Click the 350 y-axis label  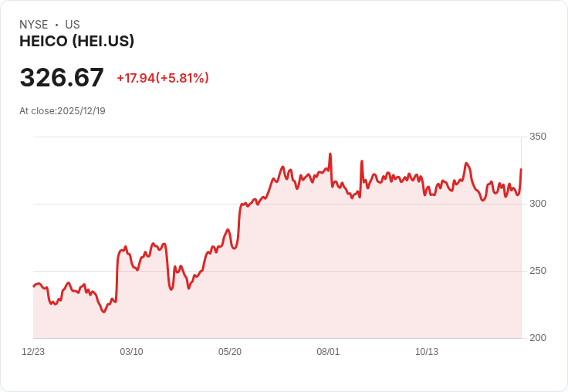(x=538, y=137)
